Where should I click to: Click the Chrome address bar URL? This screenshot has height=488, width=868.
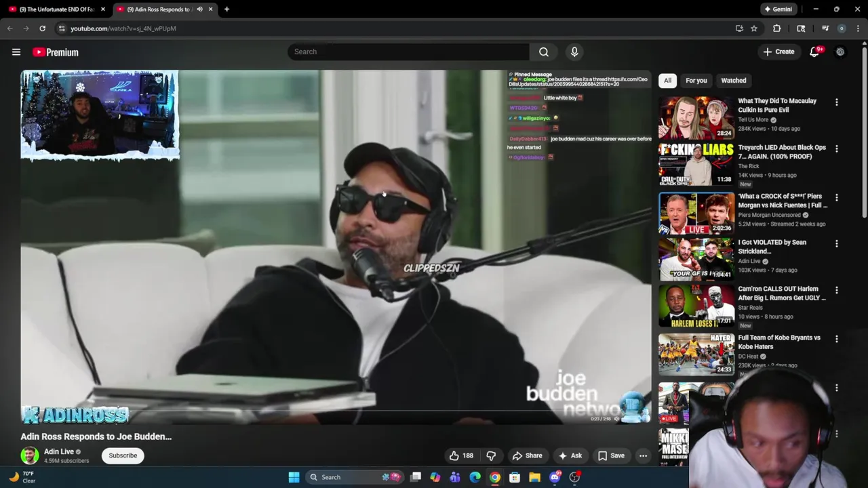pyautogui.click(x=123, y=28)
